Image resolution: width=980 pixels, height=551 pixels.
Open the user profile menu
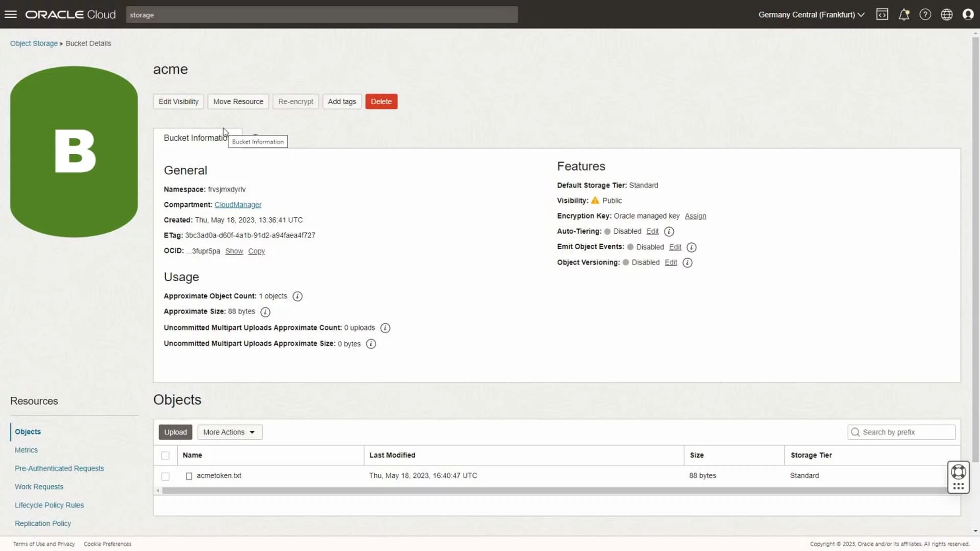[968, 15]
